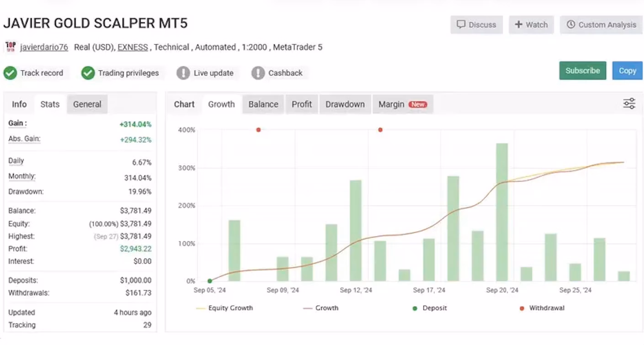This screenshot has height=345, width=644.
Task: Switch to the Stats tab
Action: pos(50,104)
